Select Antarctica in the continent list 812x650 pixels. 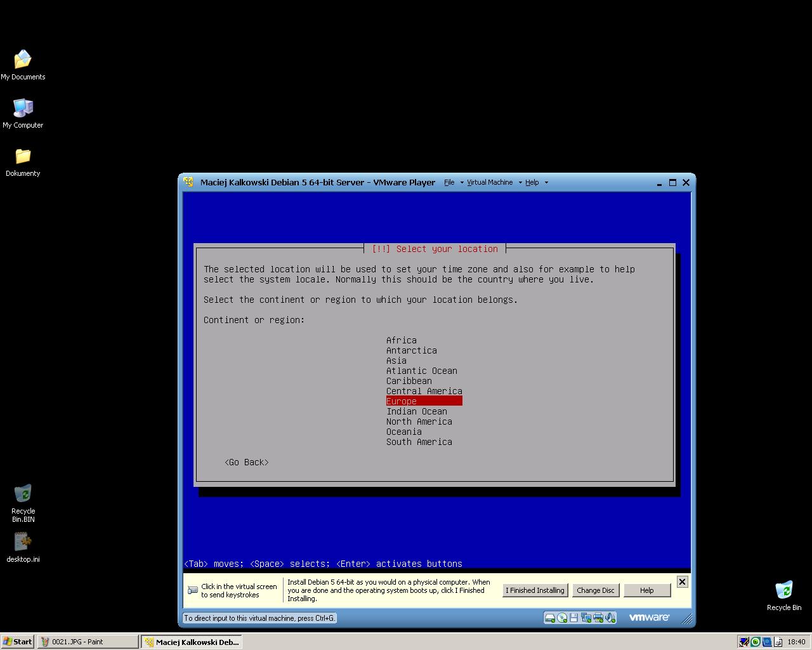click(x=412, y=350)
